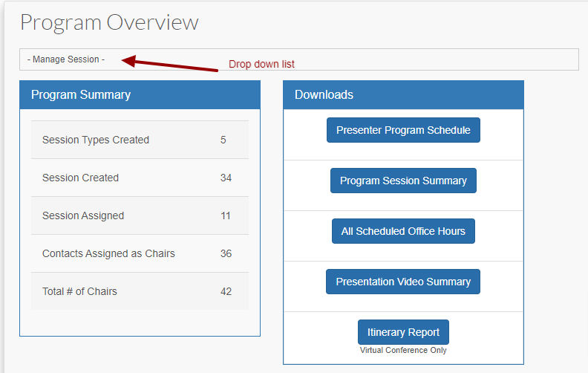Screen dimensions: 588x373
Task: Click the Itinerary Report button
Action: tap(403, 332)
